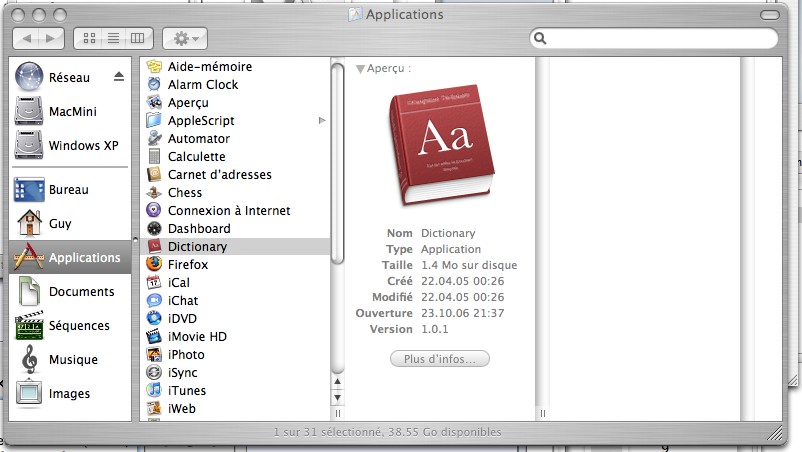Image resolution: width=802 pixels, height=452 pixels.
Task: Click status text "1 sur 31 sélectionné"
Action: pos(327,433)
